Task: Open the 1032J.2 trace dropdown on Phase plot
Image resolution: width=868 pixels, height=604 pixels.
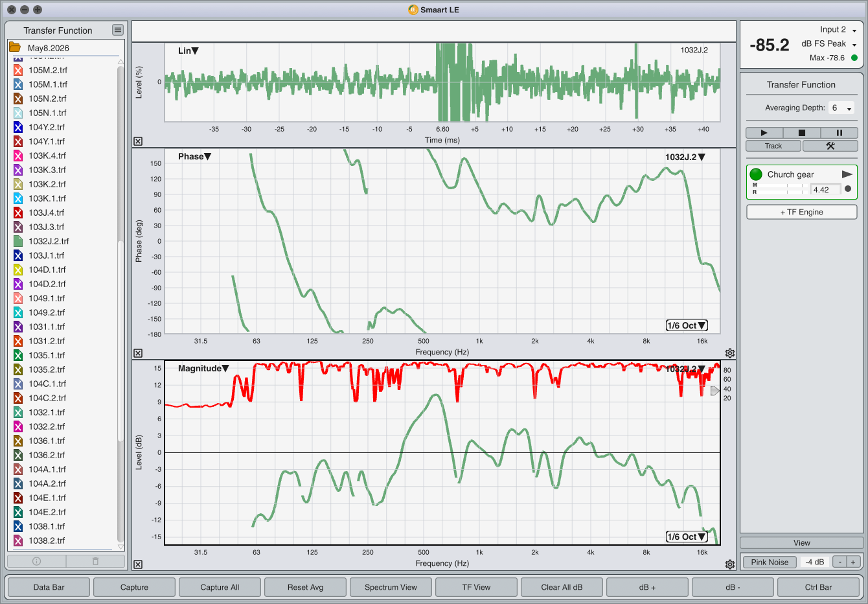Action: (685, 157)
